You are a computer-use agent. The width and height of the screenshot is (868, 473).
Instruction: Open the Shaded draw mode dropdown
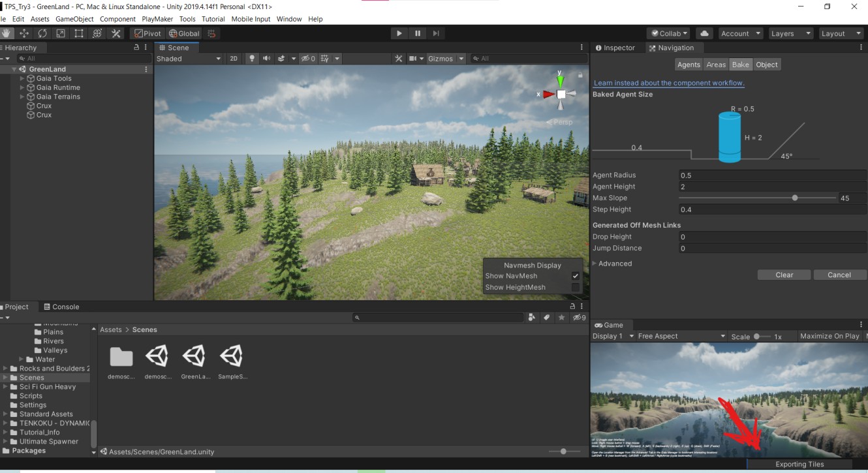click(189, 59)
